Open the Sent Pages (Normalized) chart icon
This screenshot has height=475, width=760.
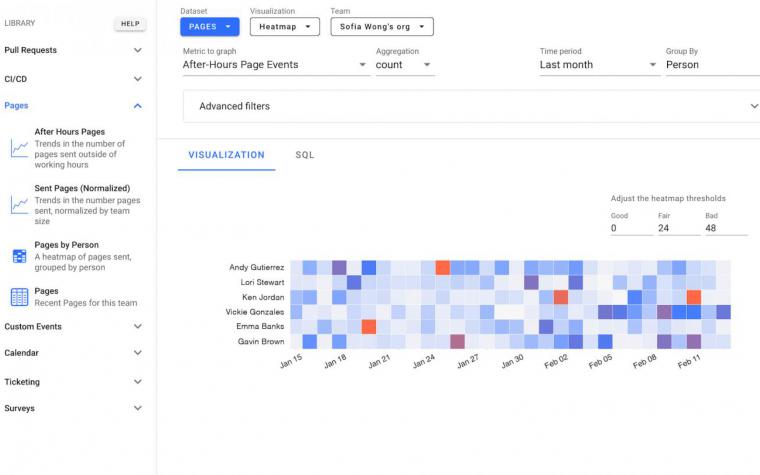tap(19, 205)
